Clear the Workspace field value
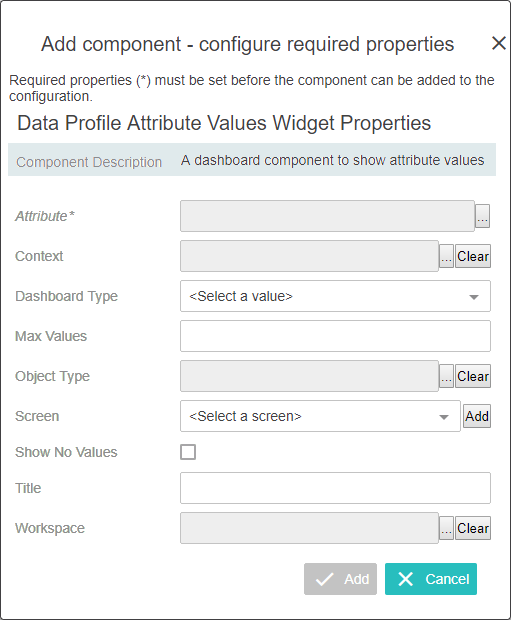The width and height of the screenshot is (511, 620). click(x=473, y=528)
